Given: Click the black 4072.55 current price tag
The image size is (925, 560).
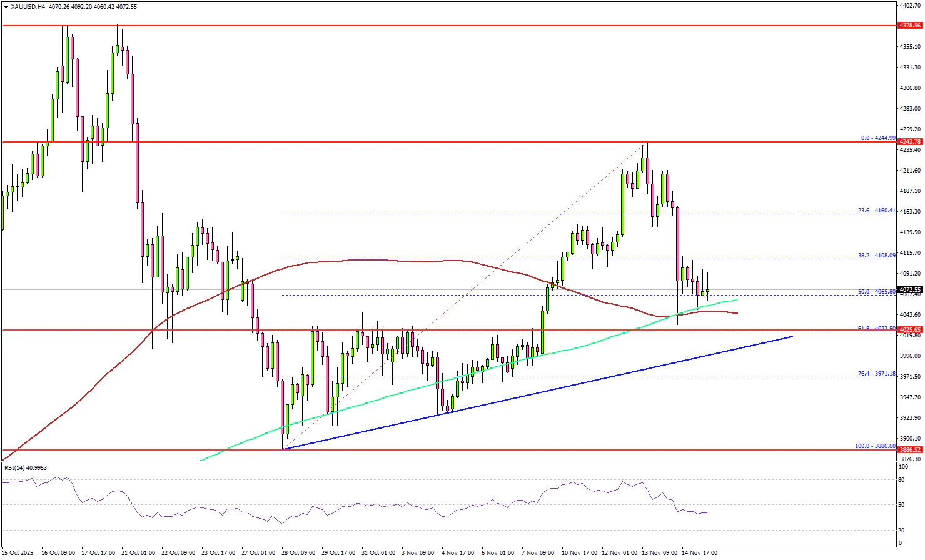Looking at the screenshot, I should pyautogui.click(x=909, y=290).
